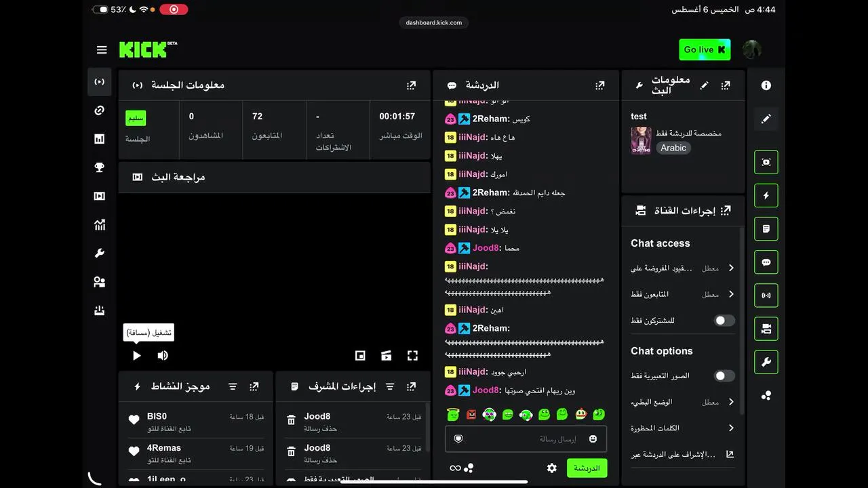The image size is (868, 488).
Task: Open the growth chart icon in the left sidebar
Action: click(x=100, y=224)
